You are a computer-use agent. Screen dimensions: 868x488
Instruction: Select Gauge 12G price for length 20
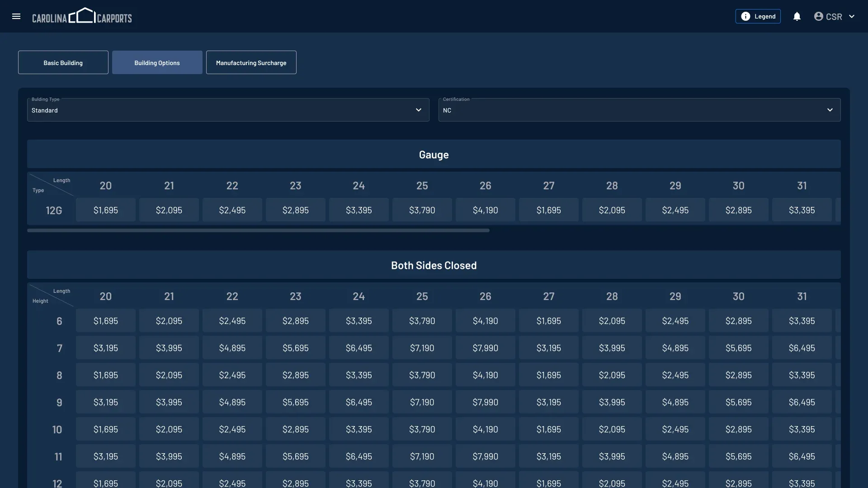(x=106, y=210)
